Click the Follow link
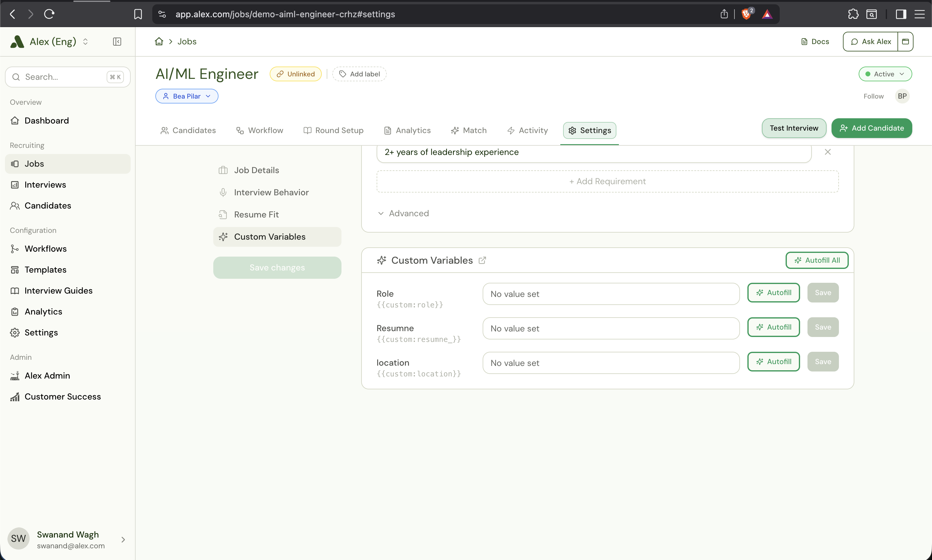932x560 pixels. pyautogui.click(x=873, y=96)
